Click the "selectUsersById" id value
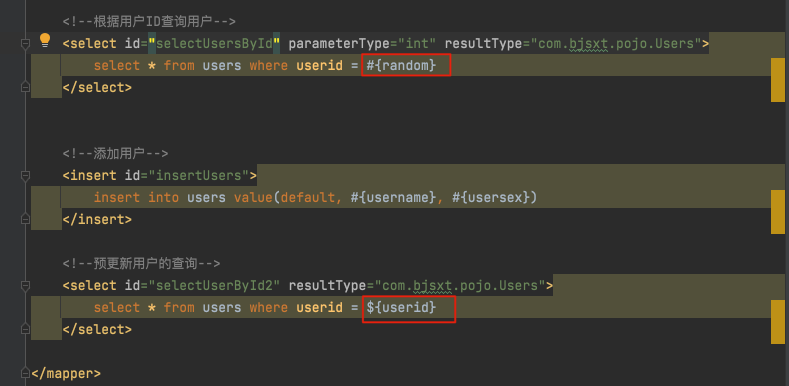Screen dimensions: 789x386 click(x=213, y=44)
